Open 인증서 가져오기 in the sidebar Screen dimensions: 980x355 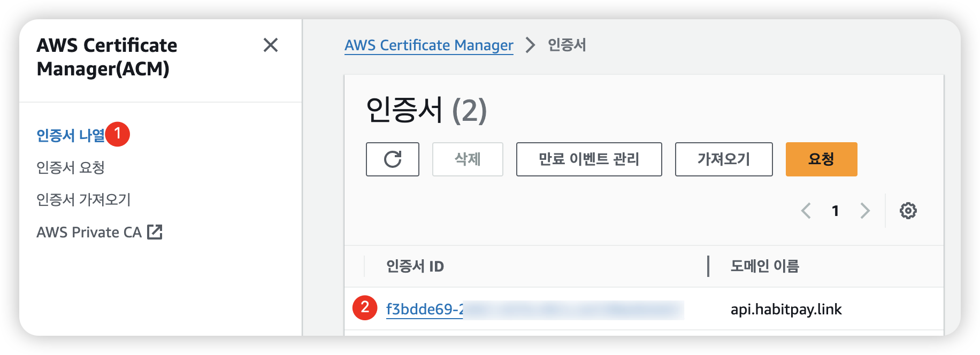click(83, 200)
